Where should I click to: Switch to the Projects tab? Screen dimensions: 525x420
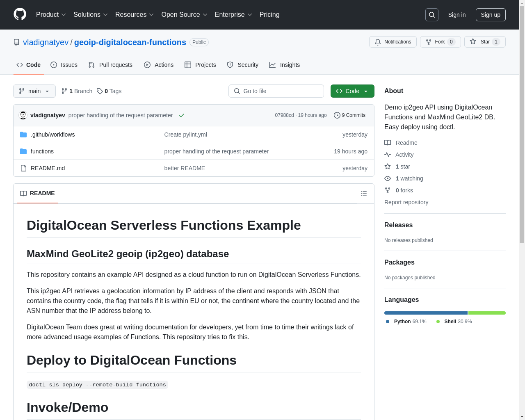pos(200,65)
